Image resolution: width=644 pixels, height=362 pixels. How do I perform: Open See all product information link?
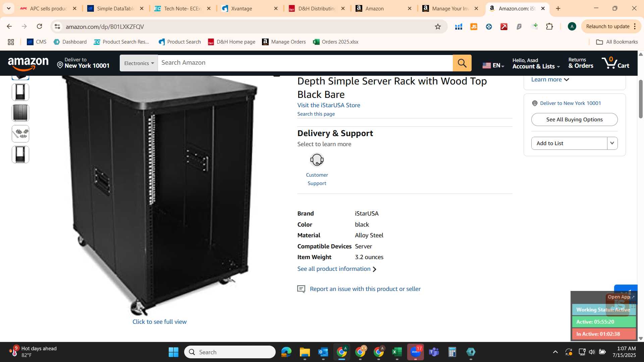click(337, 269)
